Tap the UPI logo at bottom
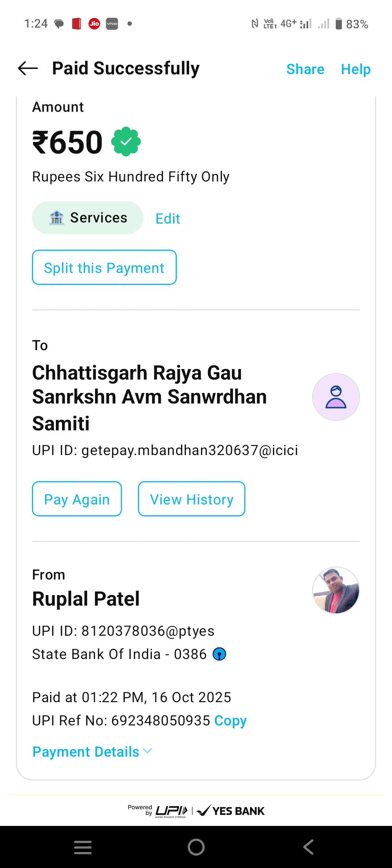The height and width of the screenshot is (868, 392). 171,811
